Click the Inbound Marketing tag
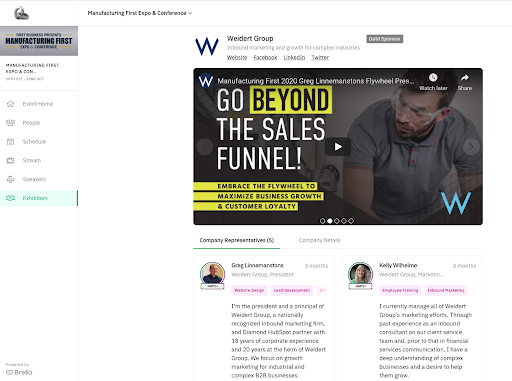This screenshot has height=381, width=512. pos(446,290)
